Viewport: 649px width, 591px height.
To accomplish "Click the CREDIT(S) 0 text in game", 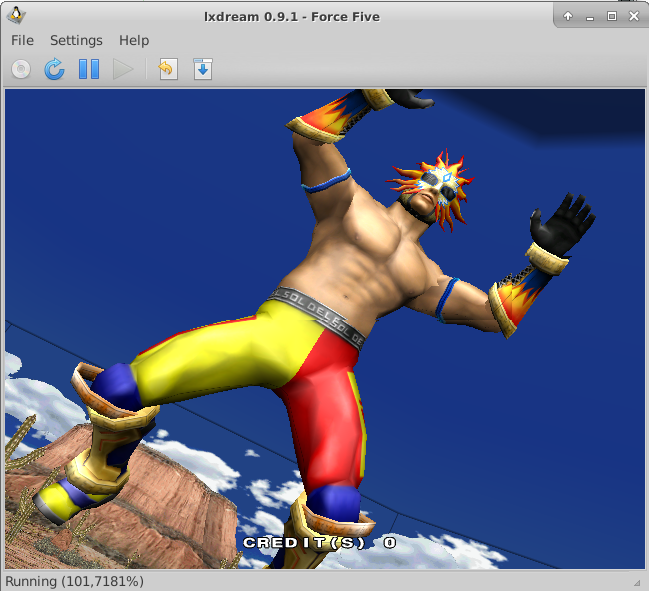I will (320, 543).
